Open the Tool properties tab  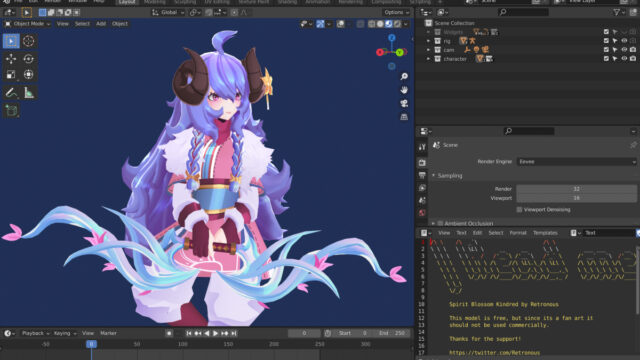(x=422, y=147)
